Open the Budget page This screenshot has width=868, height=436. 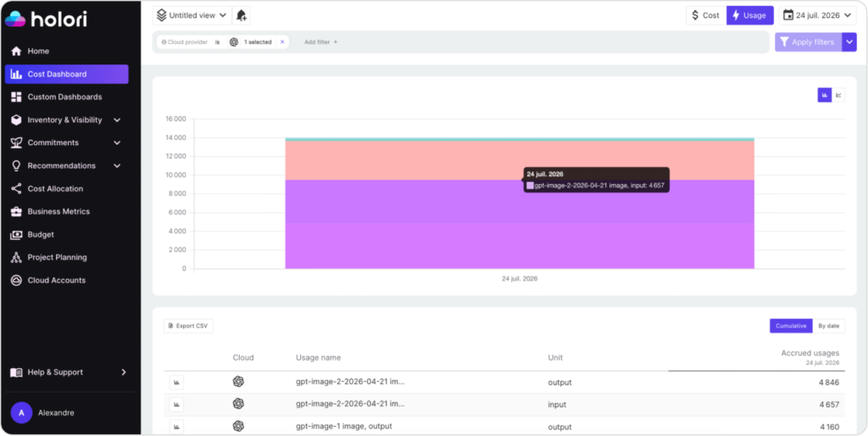tap(41, 235)
